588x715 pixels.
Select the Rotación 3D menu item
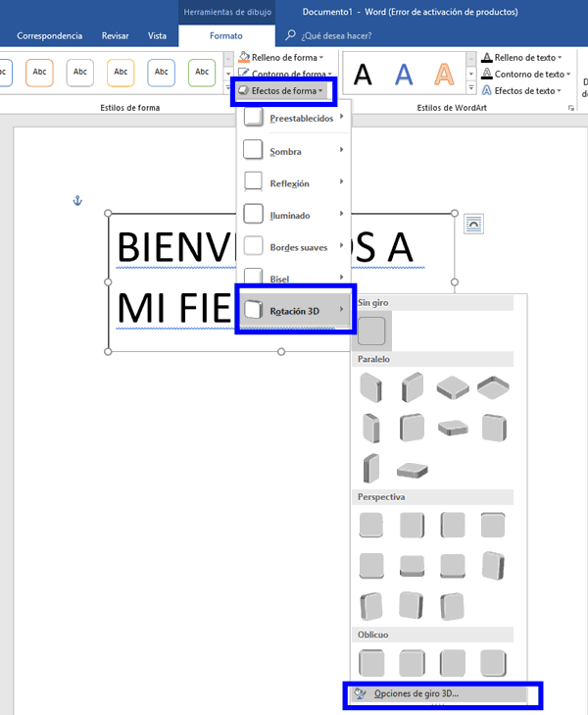(295, 310)
